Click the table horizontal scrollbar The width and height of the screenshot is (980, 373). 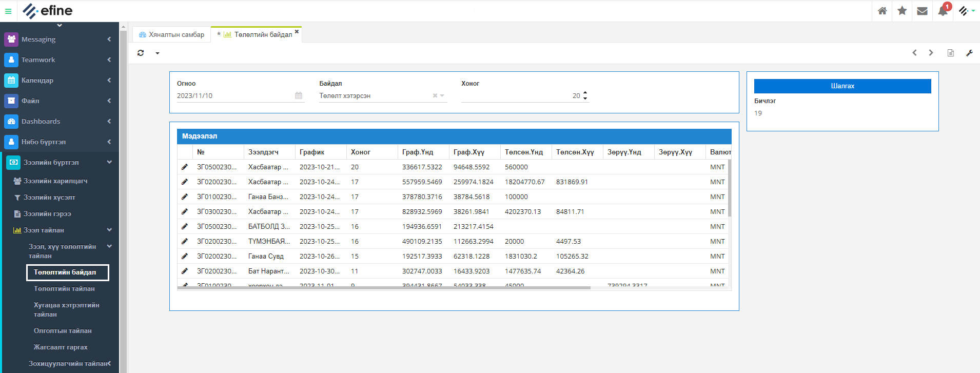click(x=384, y=288)
